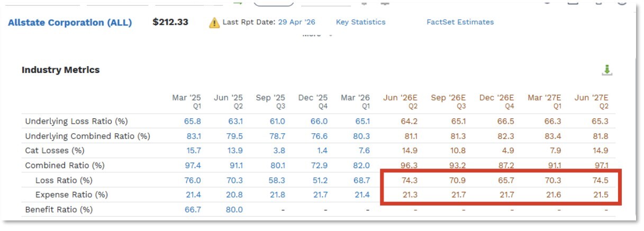Click the Expense Ratio (%) row label

(71, 195)
